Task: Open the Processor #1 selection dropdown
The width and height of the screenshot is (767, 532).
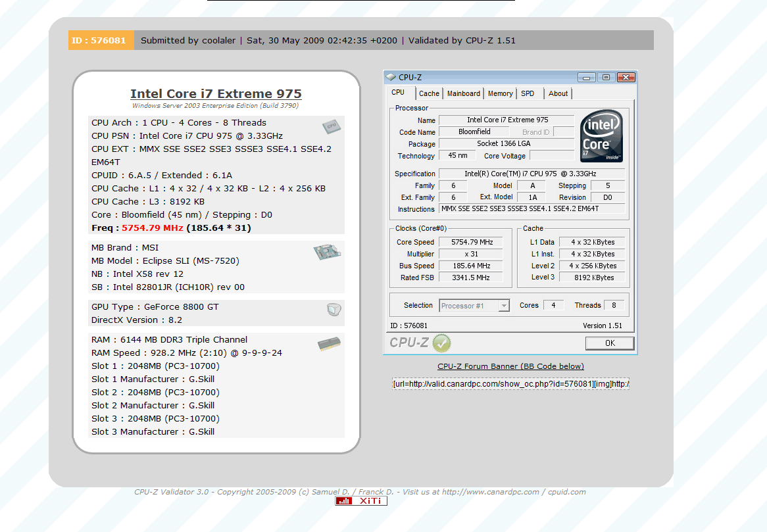Action: point(474,306)
